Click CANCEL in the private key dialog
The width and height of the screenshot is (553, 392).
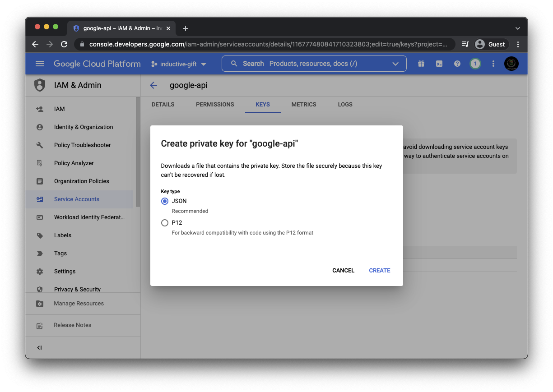point(344,271)
